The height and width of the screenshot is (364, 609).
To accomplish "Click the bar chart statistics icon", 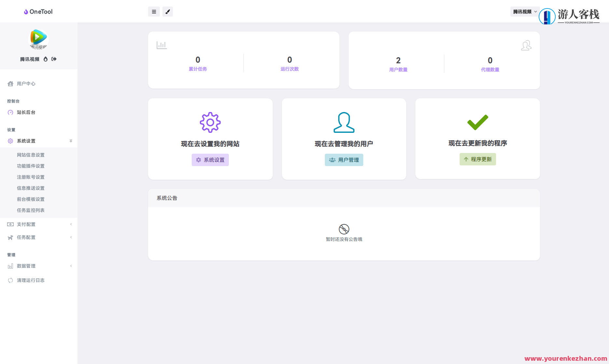I will [x=161, y=45].
